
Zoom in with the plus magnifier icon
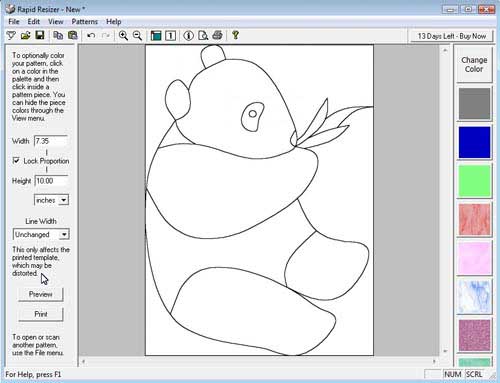click(123, 35)
